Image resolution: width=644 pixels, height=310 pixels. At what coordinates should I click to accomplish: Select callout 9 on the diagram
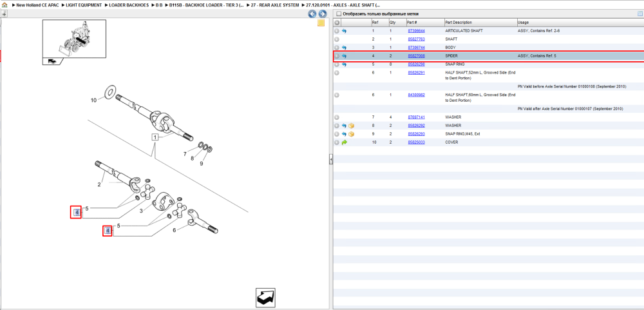click(202, 164)
